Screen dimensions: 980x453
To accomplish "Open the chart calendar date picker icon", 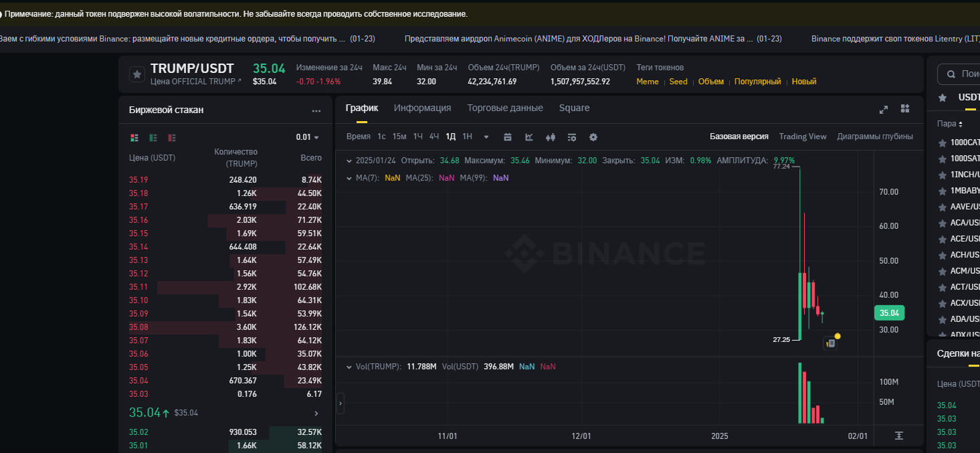I will 508,137.
